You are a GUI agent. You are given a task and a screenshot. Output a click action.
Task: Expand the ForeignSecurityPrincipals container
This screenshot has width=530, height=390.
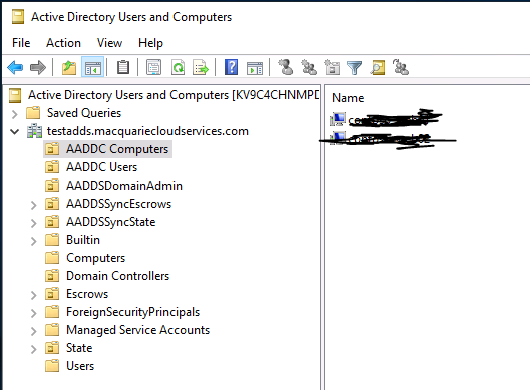tap(33, 313)
